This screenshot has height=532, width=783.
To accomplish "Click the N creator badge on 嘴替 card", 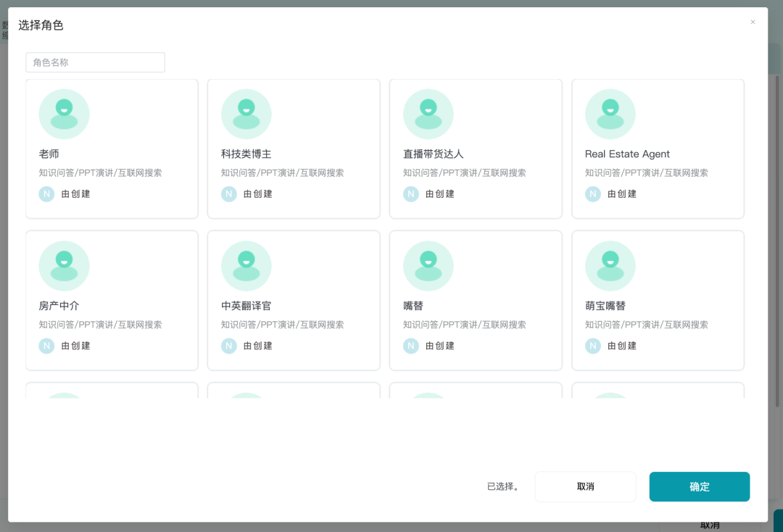I will (x=411, y=346).
